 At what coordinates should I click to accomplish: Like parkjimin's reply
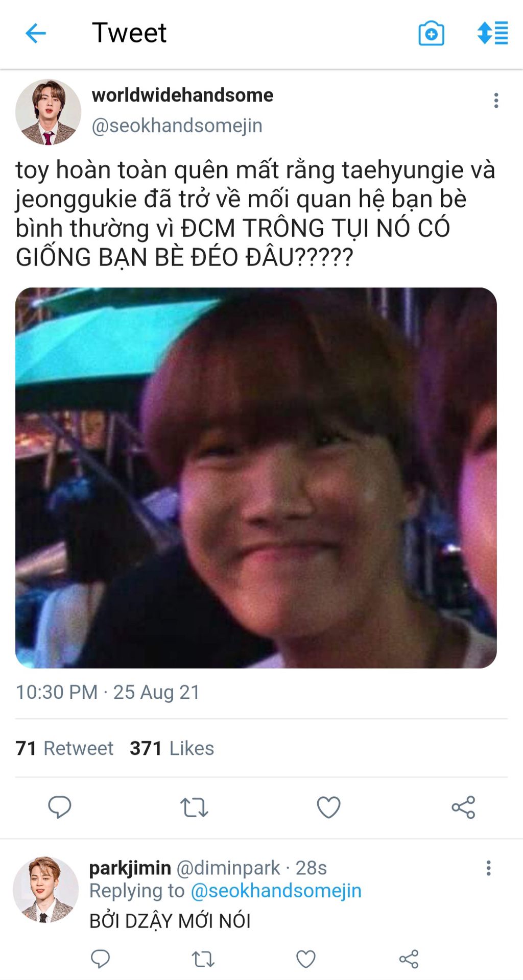[306, 960]
